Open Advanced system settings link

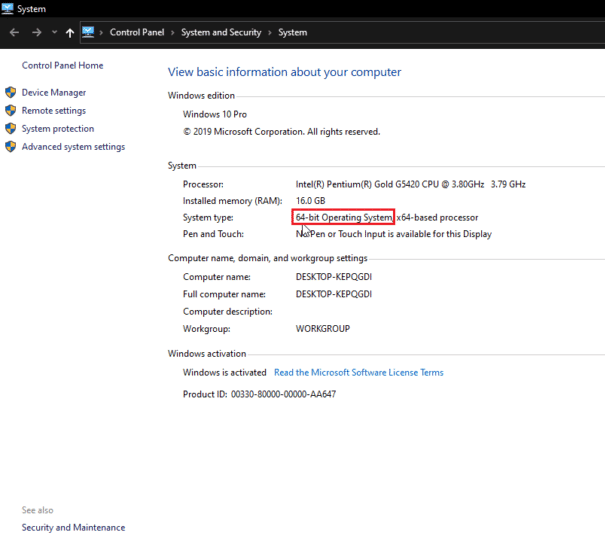point(73,147)
